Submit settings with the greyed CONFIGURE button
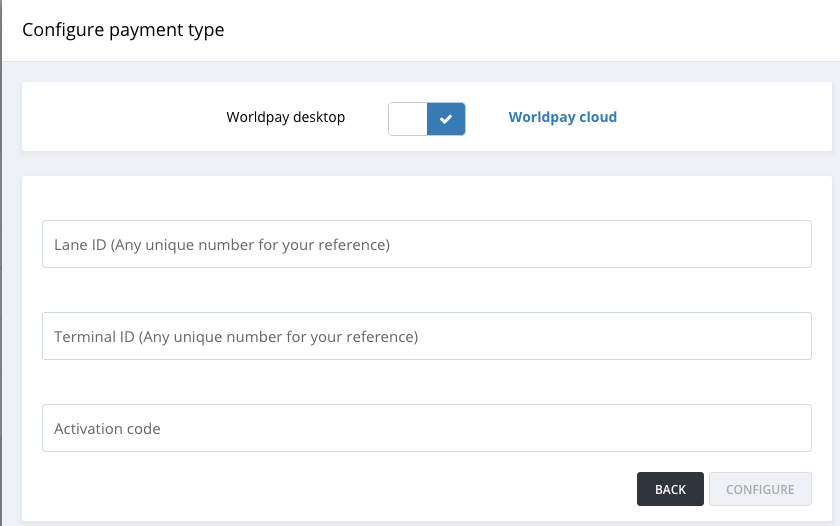840x526 pixels. click(x=760, y=489)
